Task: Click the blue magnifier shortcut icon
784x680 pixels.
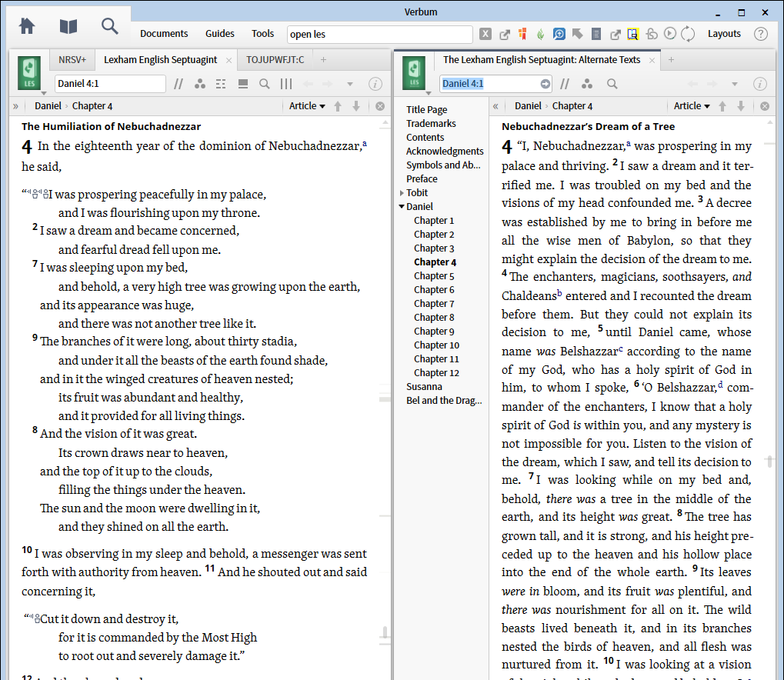Action: coord(559,34)
